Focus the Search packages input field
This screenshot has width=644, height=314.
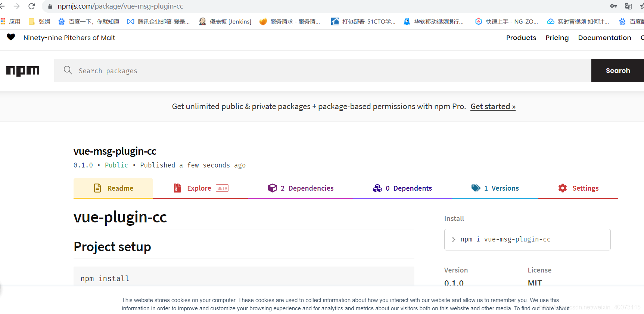coord(323,71)
